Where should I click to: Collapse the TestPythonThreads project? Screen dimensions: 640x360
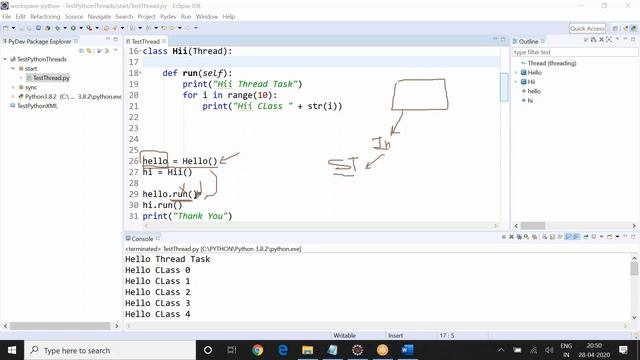pyautogui.click(x=5, y=59)
